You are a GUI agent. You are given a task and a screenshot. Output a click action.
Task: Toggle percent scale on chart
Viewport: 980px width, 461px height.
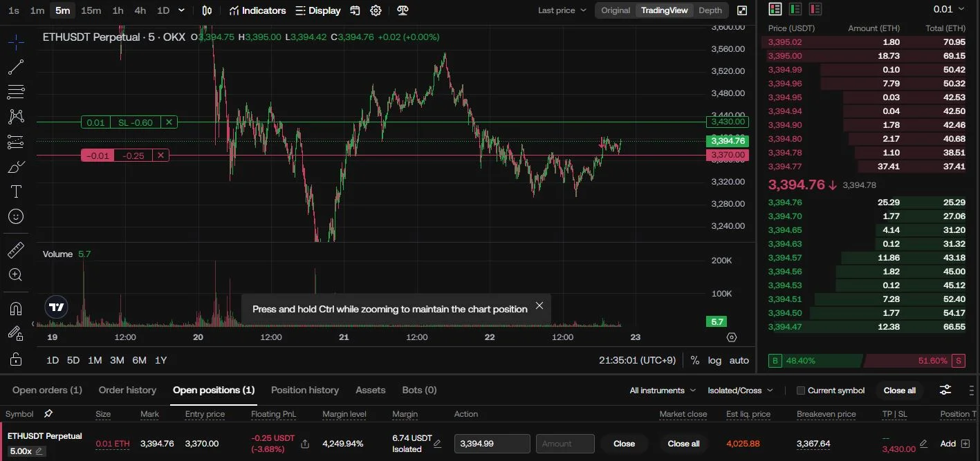tap(695, 360)
